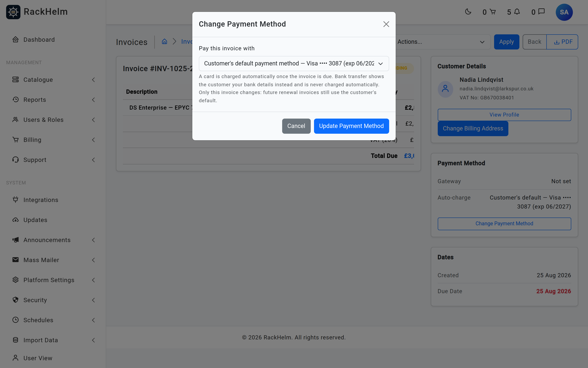Screen dimensions: 588x368
Task: Expand the Reports chevron
Action: click(x=94, y=100)
